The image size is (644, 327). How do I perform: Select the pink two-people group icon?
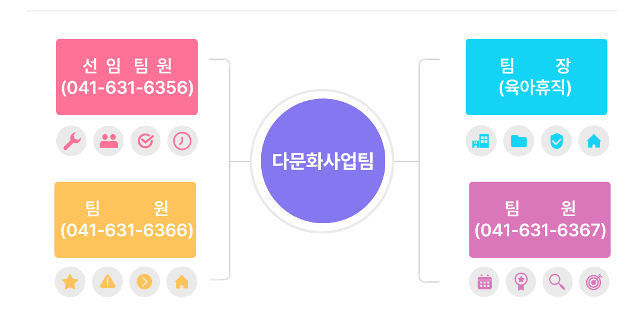point(109,141)
